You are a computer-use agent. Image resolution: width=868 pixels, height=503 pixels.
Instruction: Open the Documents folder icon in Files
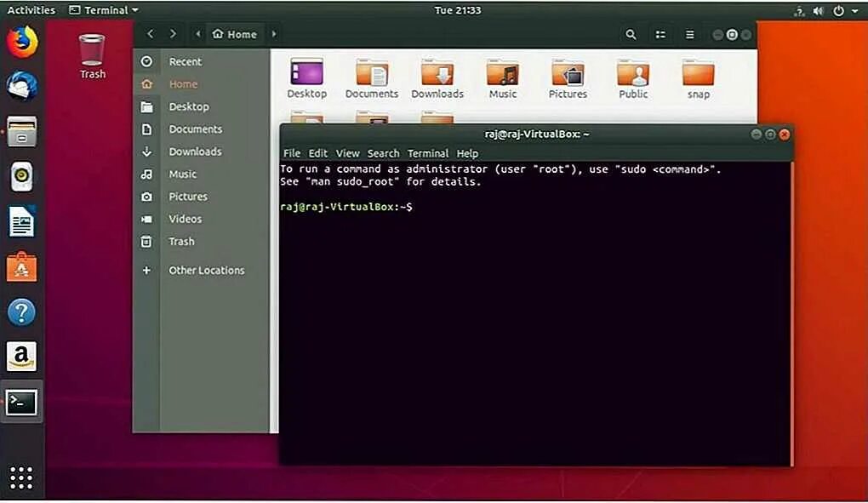[x=372, y=78]
